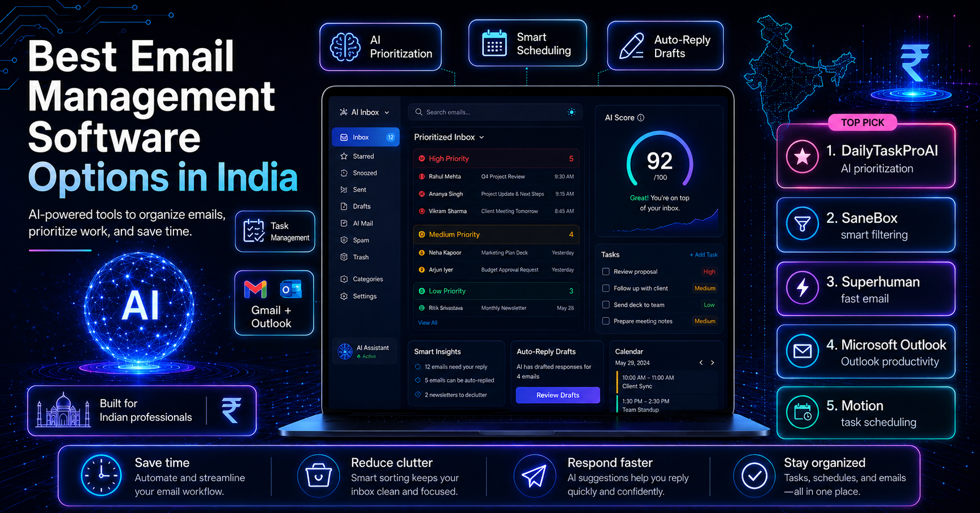The width and height of the screenshot is (980, 513).
Task: Click the Respond faster paper plane icon
Action: 534,476
